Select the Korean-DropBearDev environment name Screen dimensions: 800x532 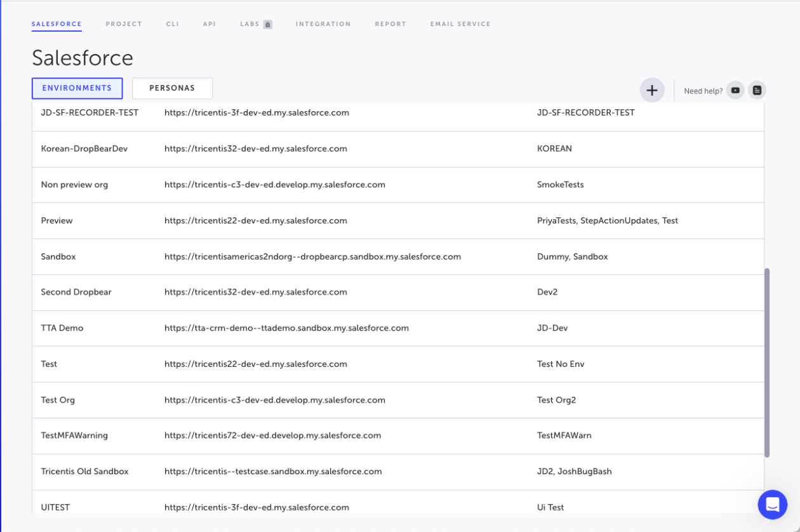[x=84, y=149]
